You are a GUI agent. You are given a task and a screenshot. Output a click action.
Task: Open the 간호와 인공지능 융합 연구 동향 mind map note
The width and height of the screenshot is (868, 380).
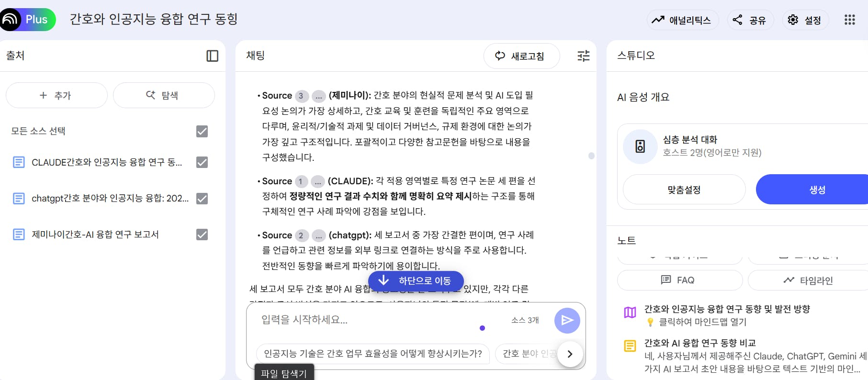tap(727, 309)
